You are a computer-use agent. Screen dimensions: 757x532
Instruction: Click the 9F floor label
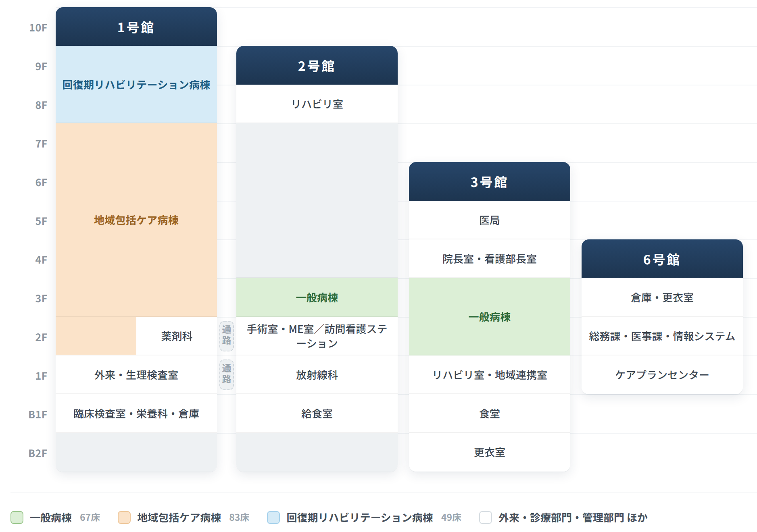click(41, 66)
